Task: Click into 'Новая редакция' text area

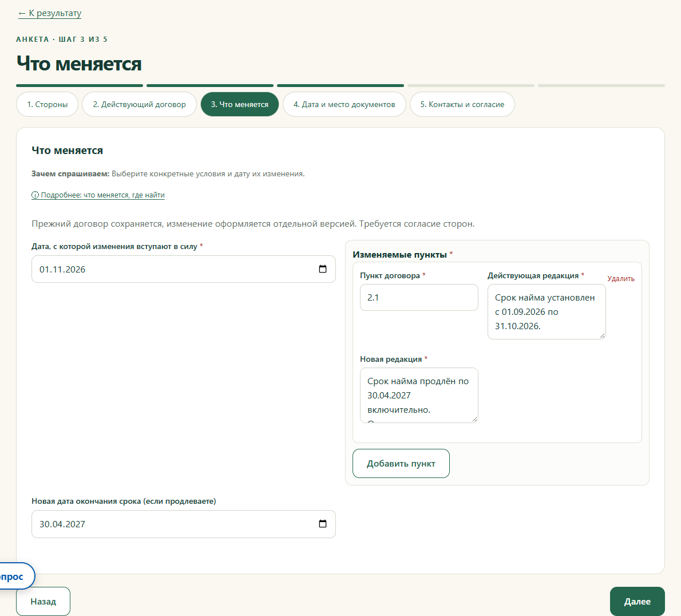Action: tap(419, 396)
